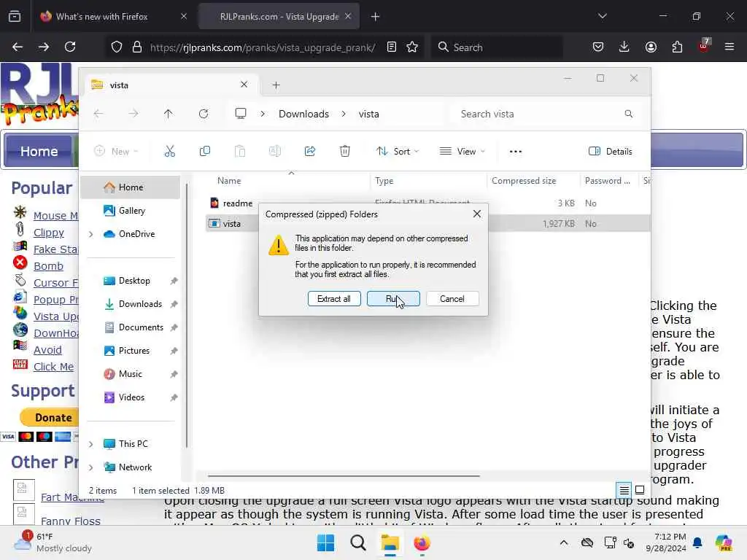Select the Cut scissors icon in Explorer toolbar

click(x=169, y=152)
